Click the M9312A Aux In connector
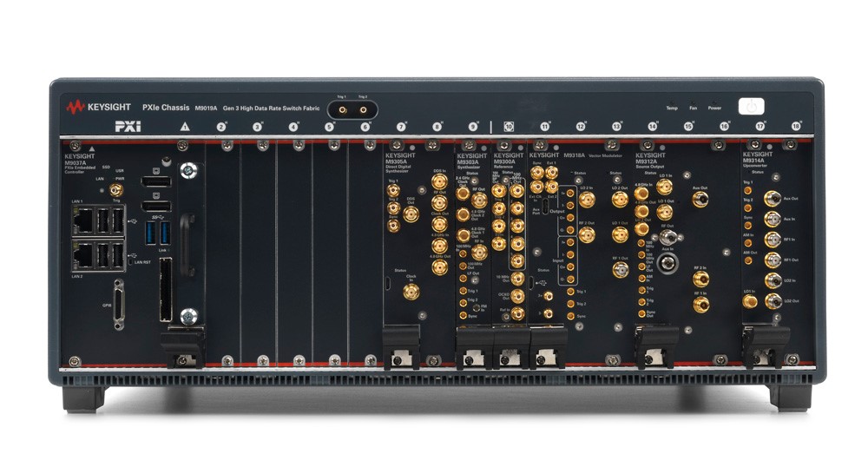The height and width of the screenshot is (467, 868). [x=667, y=263]
